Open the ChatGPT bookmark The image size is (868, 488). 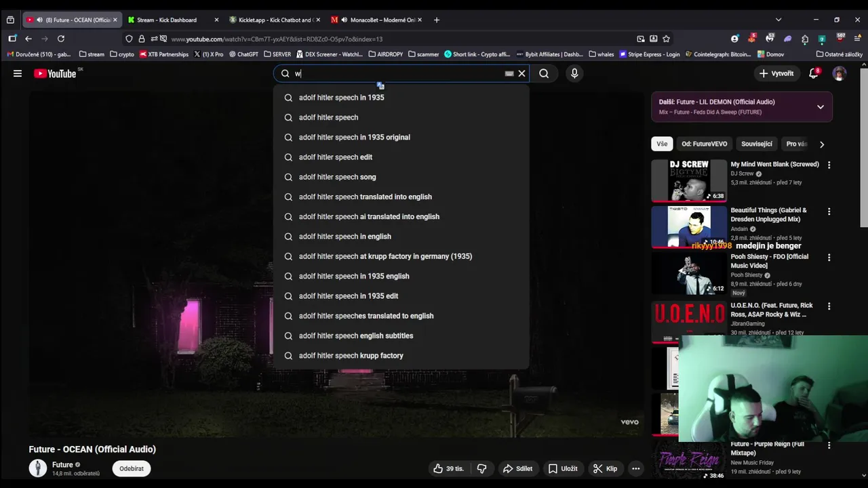click(243, 54)
